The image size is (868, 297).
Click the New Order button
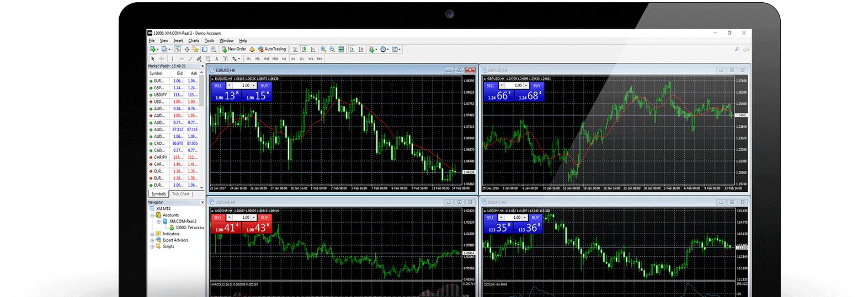click(x=234, y=49)
